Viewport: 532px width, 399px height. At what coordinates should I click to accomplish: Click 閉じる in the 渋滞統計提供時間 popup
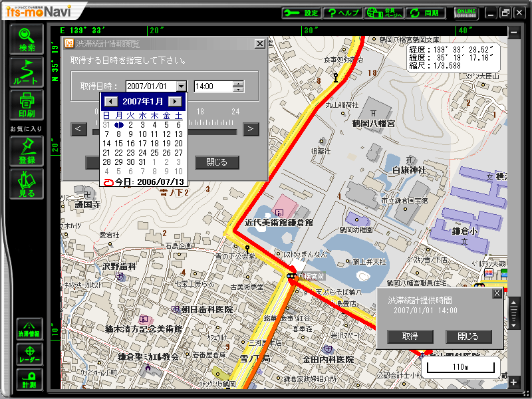pyautogui.click(x=468, y=336)
